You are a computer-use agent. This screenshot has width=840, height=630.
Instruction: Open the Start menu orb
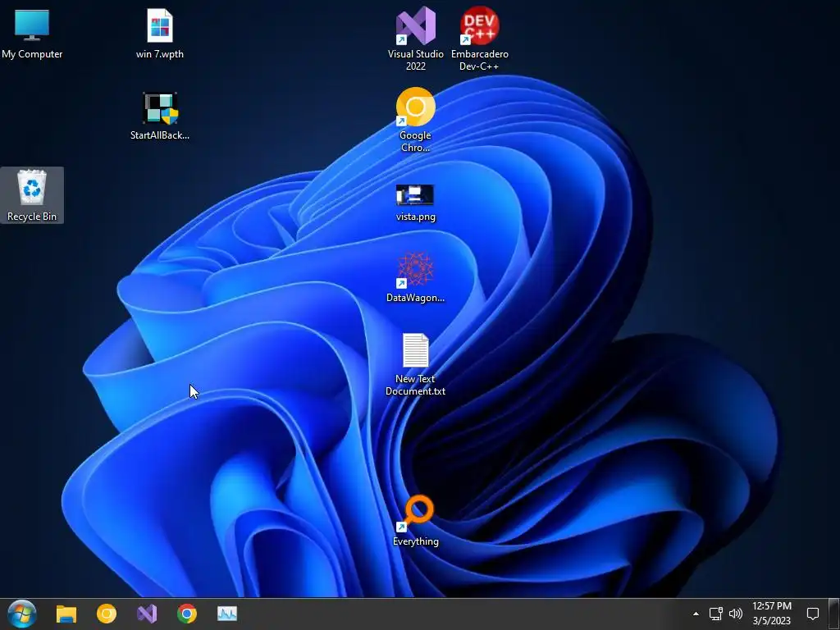(22, 614)
